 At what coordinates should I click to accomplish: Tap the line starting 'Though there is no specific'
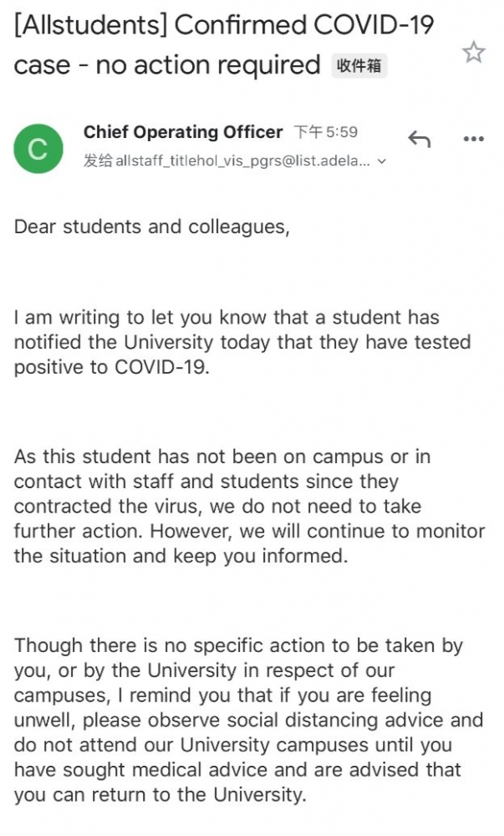[238, 646]
